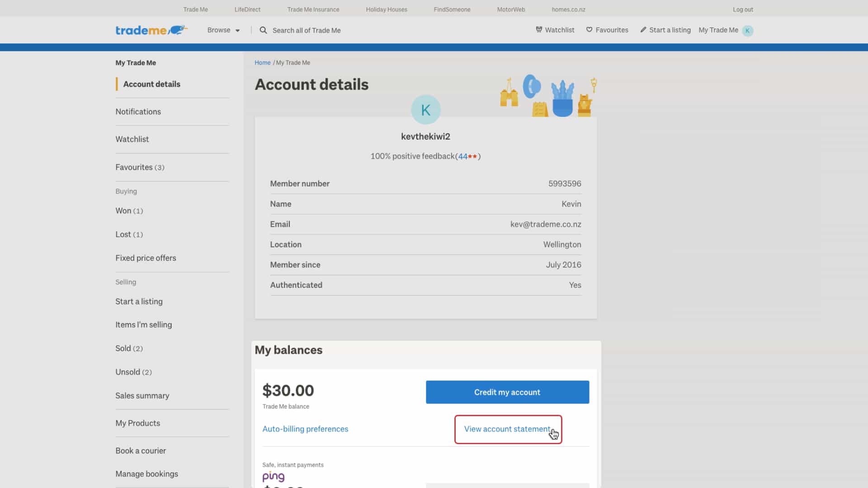Open Unsold (2) in sidebar
The width and height of the screenshot is (868, 488).
133,372
